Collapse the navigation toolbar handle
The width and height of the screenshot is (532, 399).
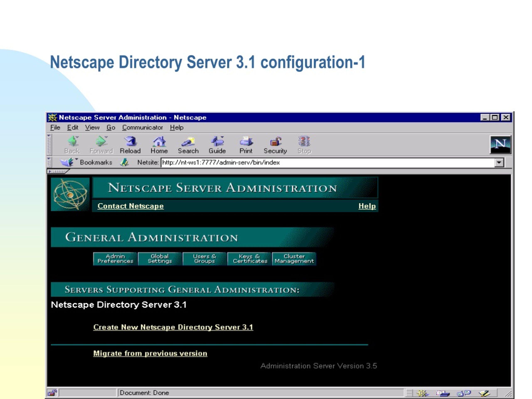click(49, 145)
